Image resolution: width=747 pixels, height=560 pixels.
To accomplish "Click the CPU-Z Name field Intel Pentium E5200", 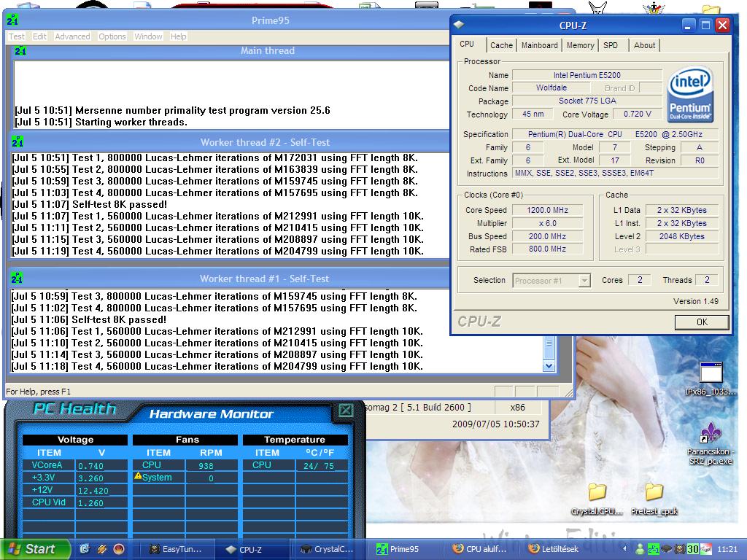I will point(587,75).
